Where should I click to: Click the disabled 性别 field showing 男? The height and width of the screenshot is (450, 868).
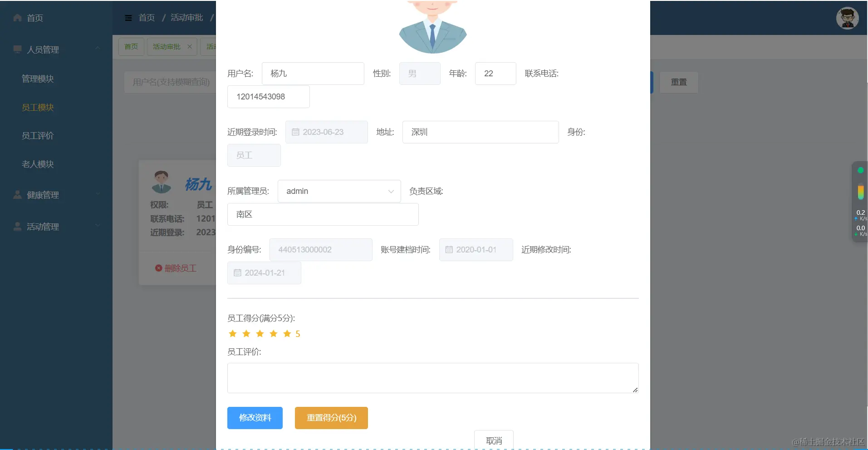tap(420, 74)
